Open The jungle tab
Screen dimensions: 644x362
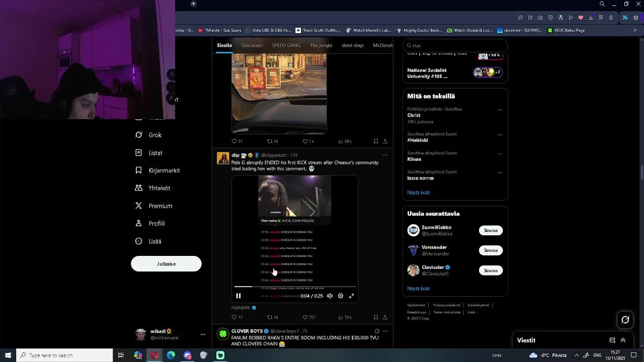click(x=321, y=45)
